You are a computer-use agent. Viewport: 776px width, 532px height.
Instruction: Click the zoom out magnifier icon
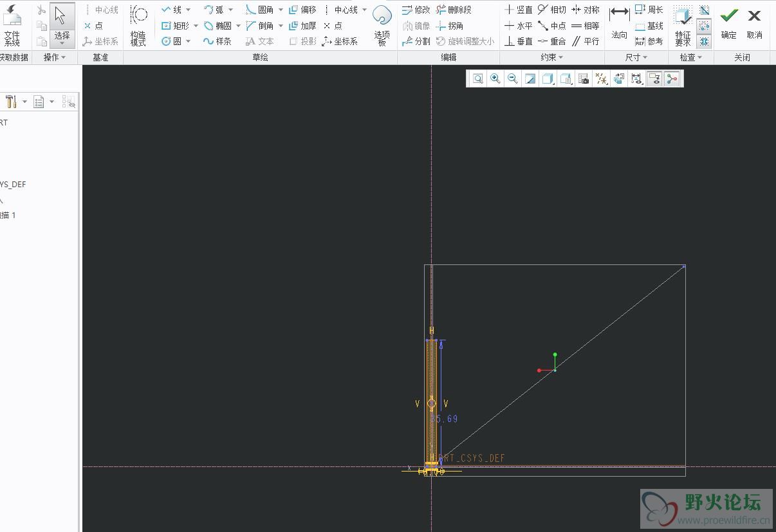513,78
